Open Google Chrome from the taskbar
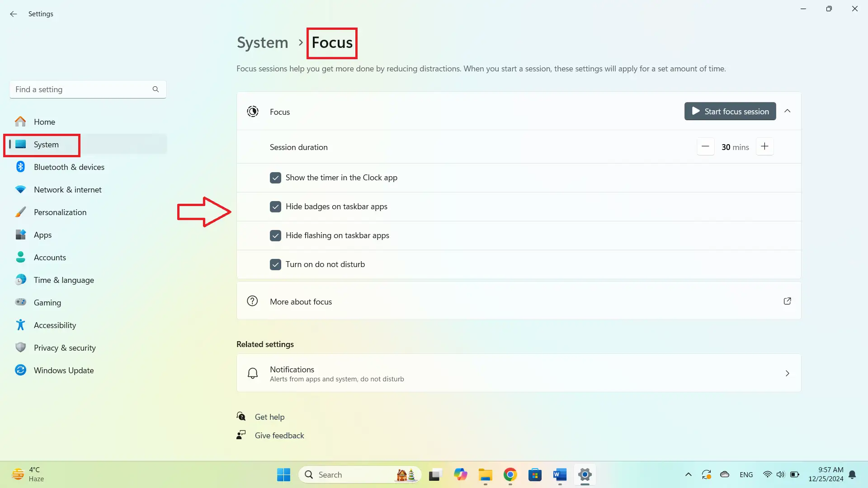Image resolution: width=868 pixels, height=488 pixels. 510,474
